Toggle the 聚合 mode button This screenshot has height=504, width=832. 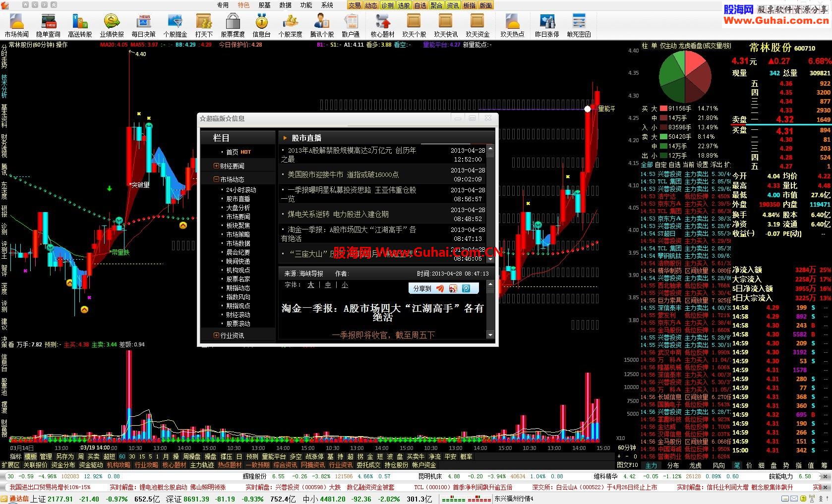tap(436, 5)
